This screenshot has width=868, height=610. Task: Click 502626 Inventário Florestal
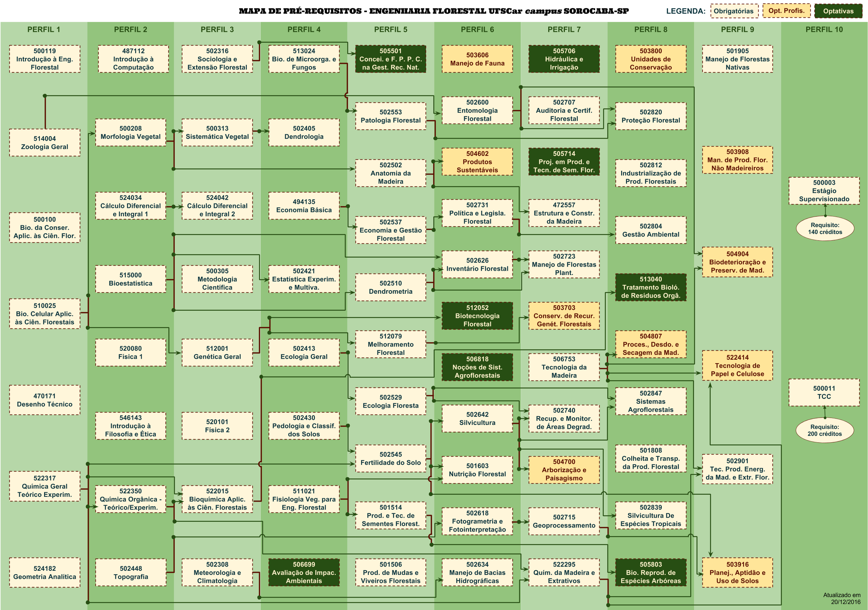(477, 265)
